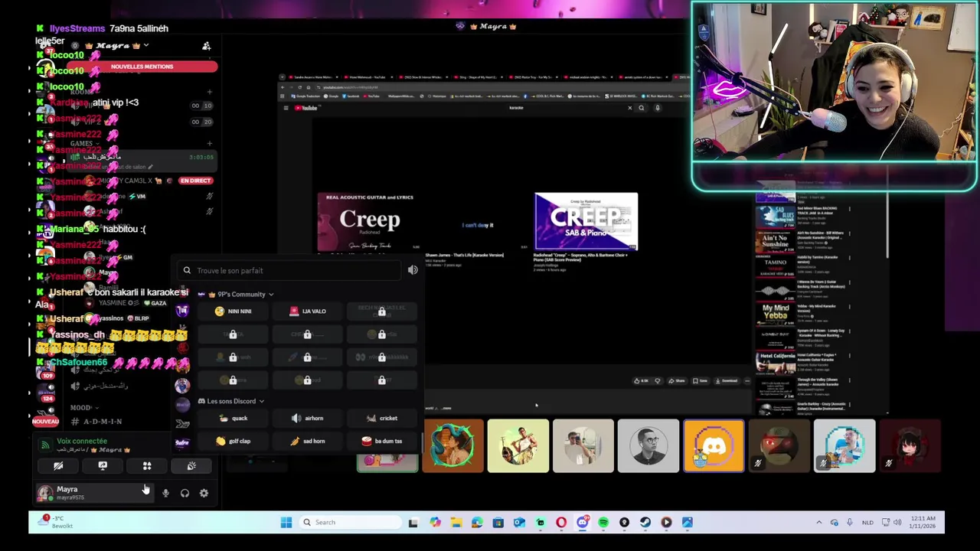This screenshot has height=551, width=980.
Task: Collapse the 9P's Community sound section
Action: pos(236,295)
